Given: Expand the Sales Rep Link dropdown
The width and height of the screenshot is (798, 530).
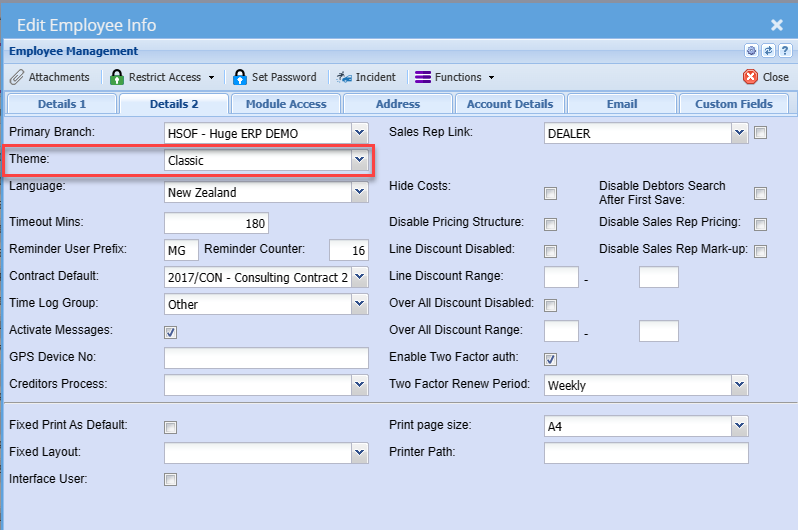Looking at the screenshot, I should [x=740, y=133].
